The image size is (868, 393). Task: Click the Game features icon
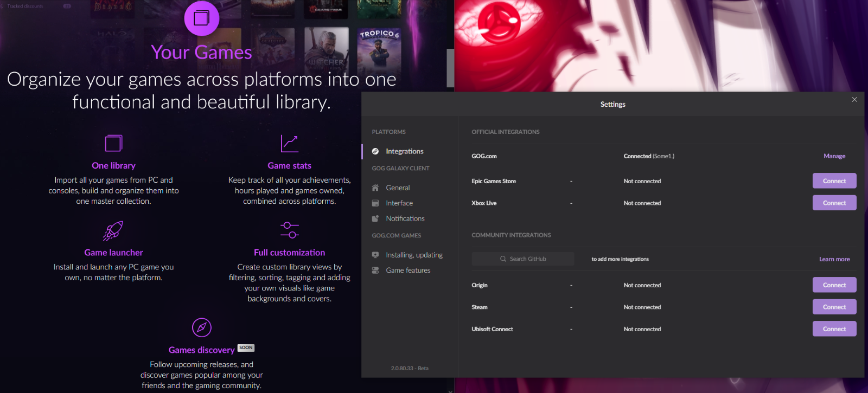(375, 270)
